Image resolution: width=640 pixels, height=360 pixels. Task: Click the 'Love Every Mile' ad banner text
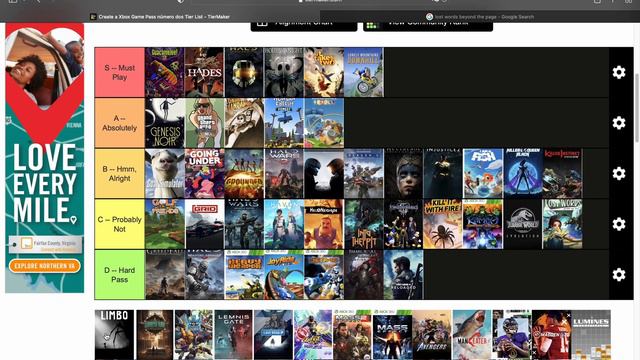click(x=44, y=183)
